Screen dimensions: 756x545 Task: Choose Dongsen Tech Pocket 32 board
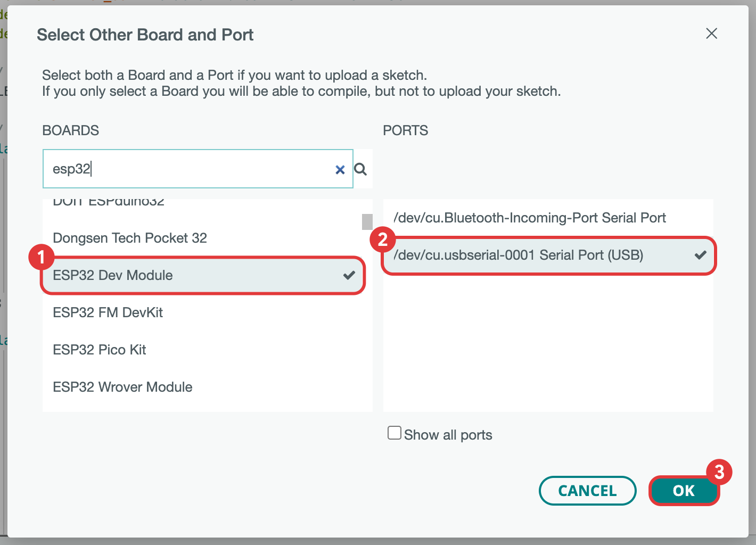tap(130, 238)
